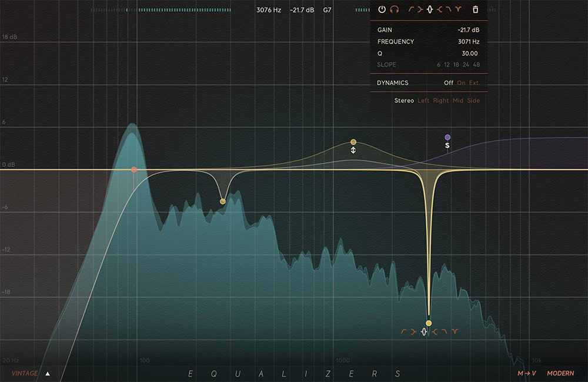Choose the high cut filter shape icon
Screen dimensions: 588x382
[447, 9]
